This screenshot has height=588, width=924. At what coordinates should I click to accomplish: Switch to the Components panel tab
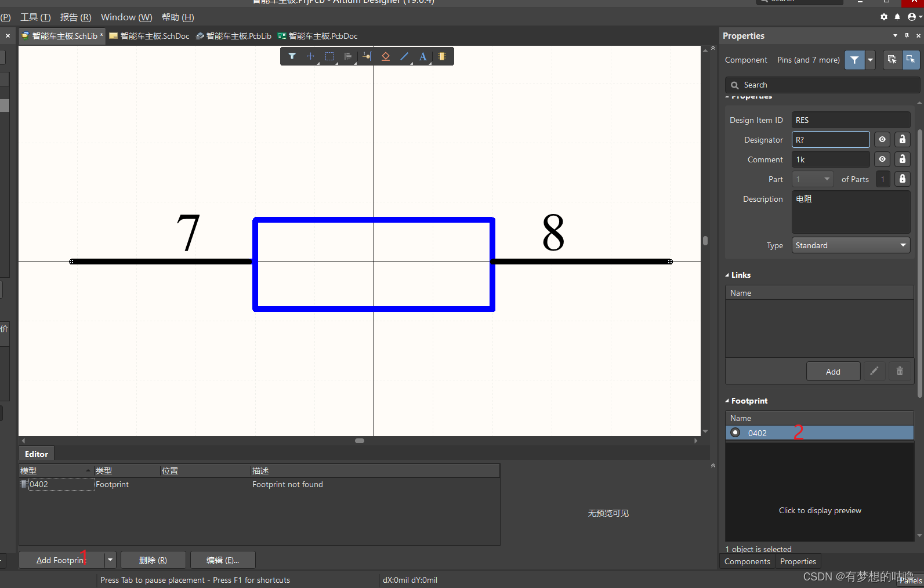point(747,561)
